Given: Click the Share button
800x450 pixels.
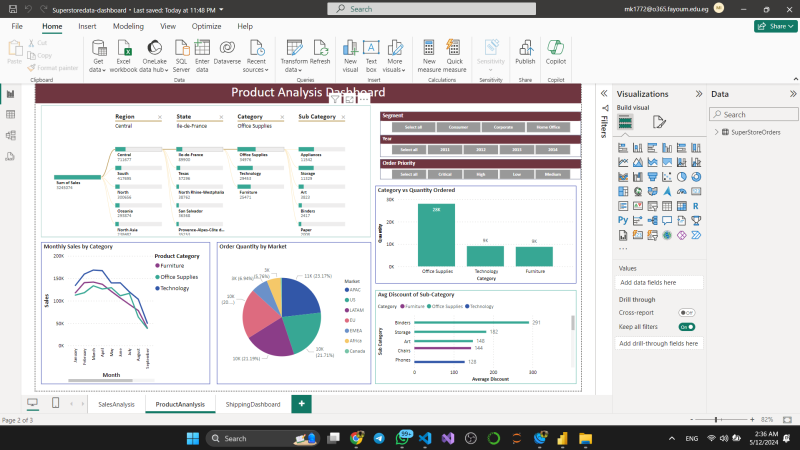Looking at the screenshot, I should [x=774, y=26].
